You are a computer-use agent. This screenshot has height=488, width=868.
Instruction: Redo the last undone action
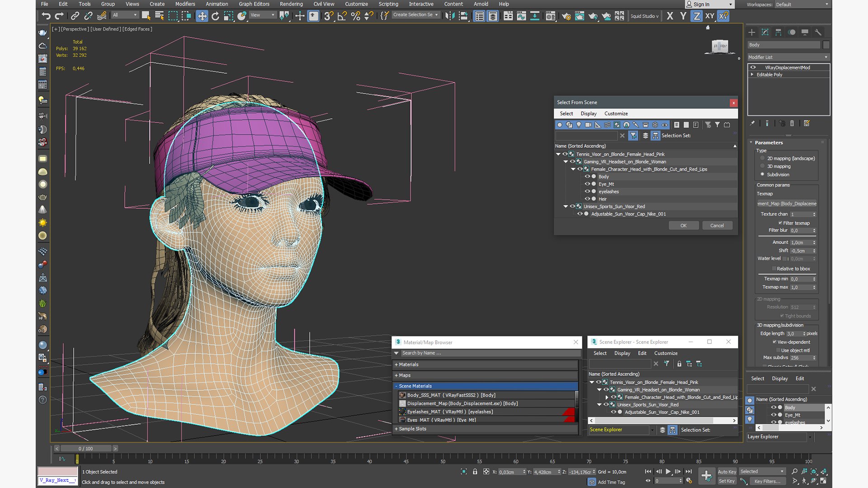(59, 16)
